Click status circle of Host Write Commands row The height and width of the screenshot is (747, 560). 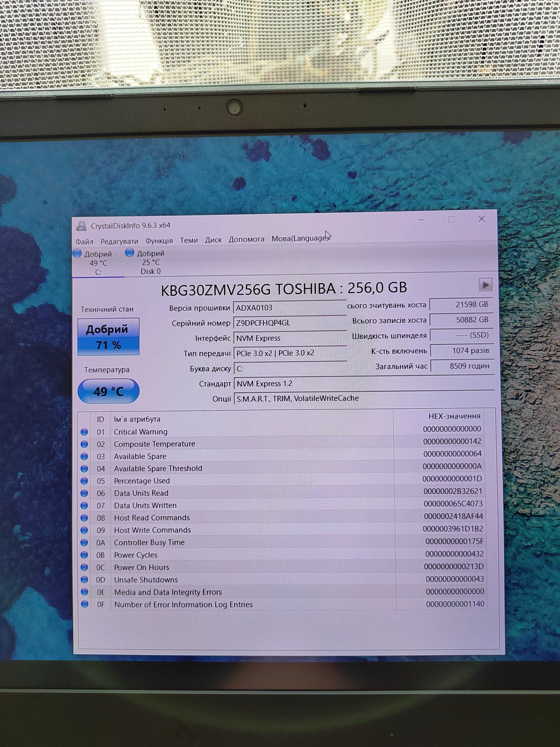click(x=84, y=530)
